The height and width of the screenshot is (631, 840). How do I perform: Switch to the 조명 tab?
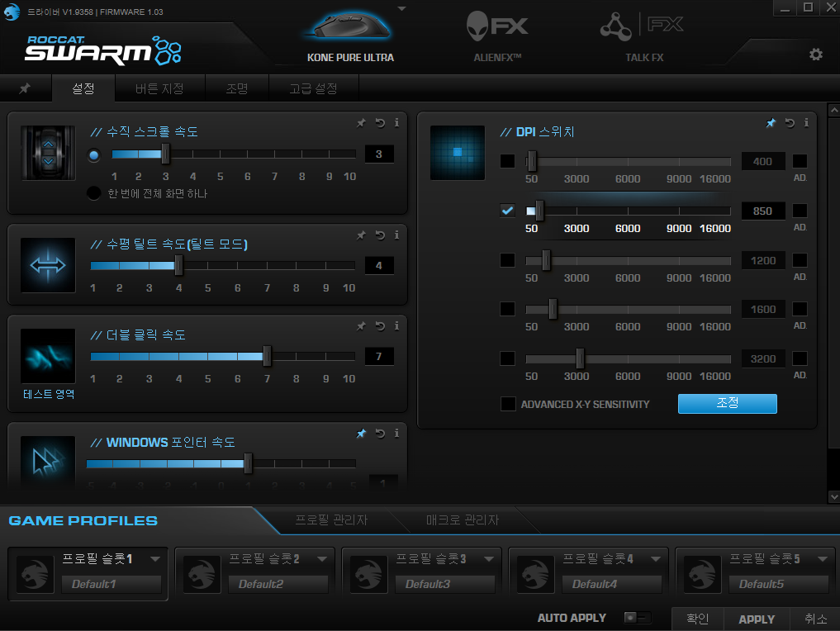click(237, 88)
